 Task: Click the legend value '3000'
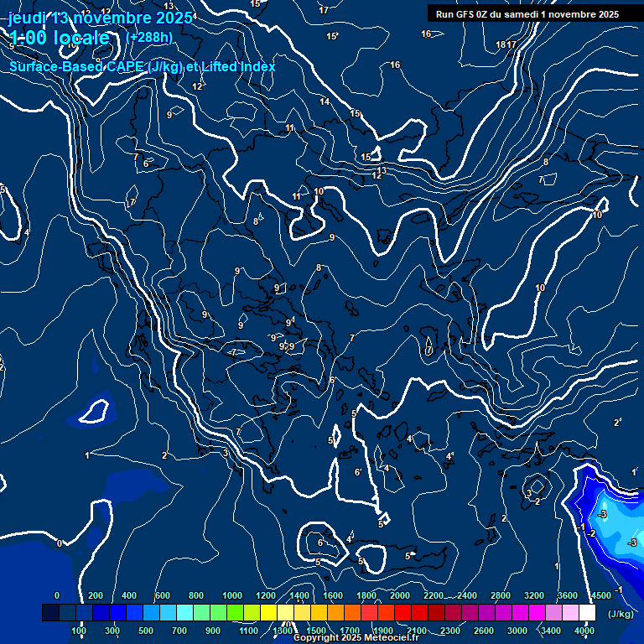pyautogui.click(x=517, y=631)
